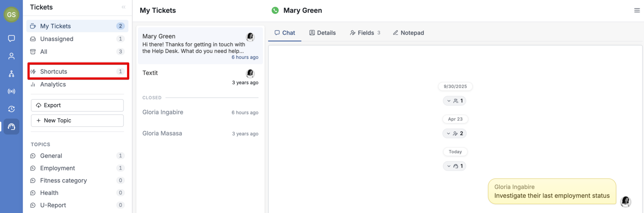Expand the Apr 23 event group

coord(455,134)
